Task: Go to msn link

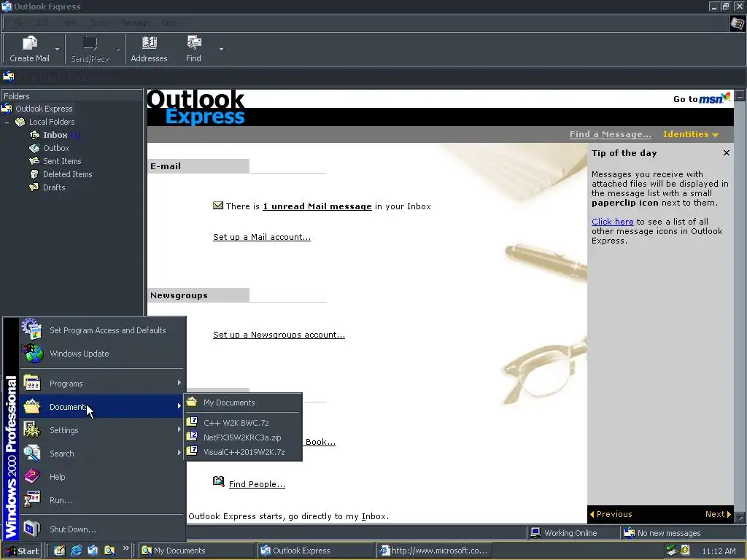Action: pyautogui.click(x=701, y=98)
